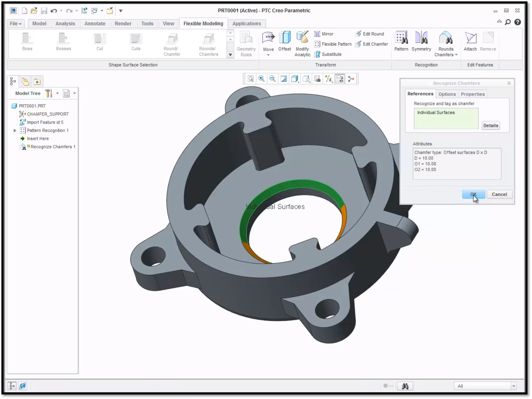Minimize the ribbon with the caret

click(499, 22)
